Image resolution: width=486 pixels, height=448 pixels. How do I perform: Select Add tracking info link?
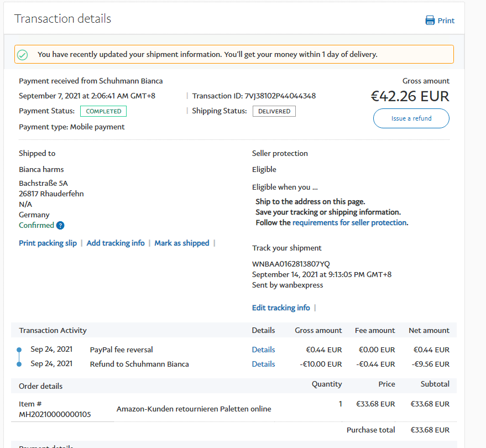(116, 243)
